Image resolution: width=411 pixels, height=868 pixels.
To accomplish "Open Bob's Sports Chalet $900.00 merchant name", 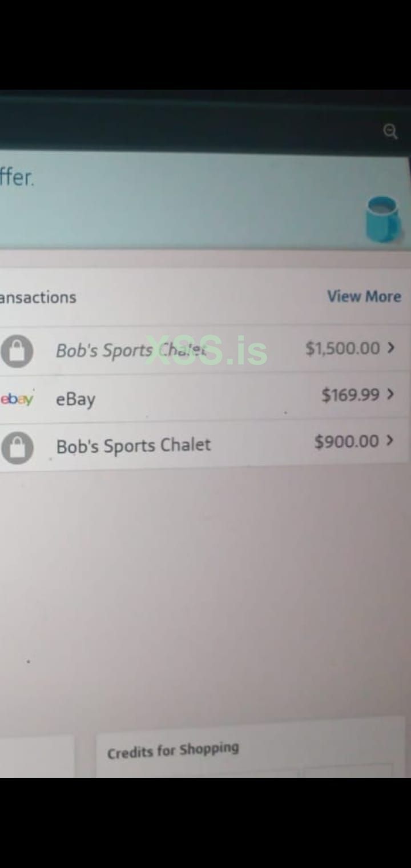I will [134, 445].
